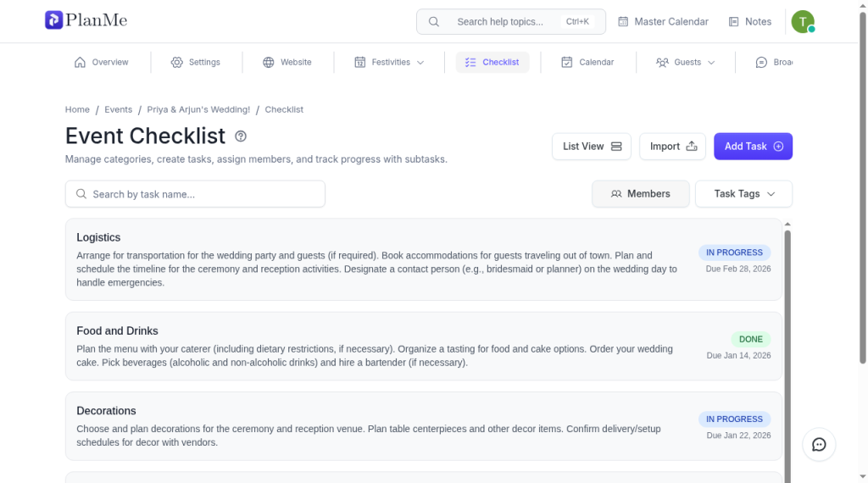
Task: Open the chat support bubble
Action: pyautogui.click(x=819, y=444)
